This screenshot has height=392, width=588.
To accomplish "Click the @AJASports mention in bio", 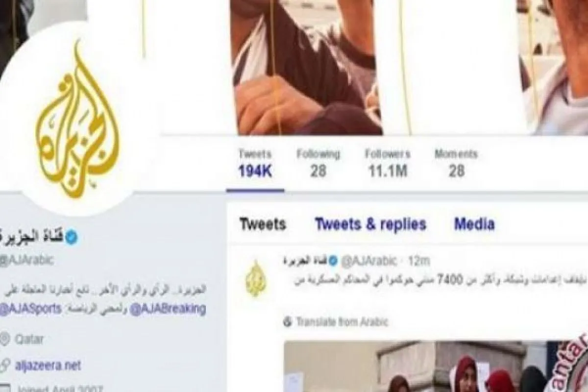I will 30,309.
